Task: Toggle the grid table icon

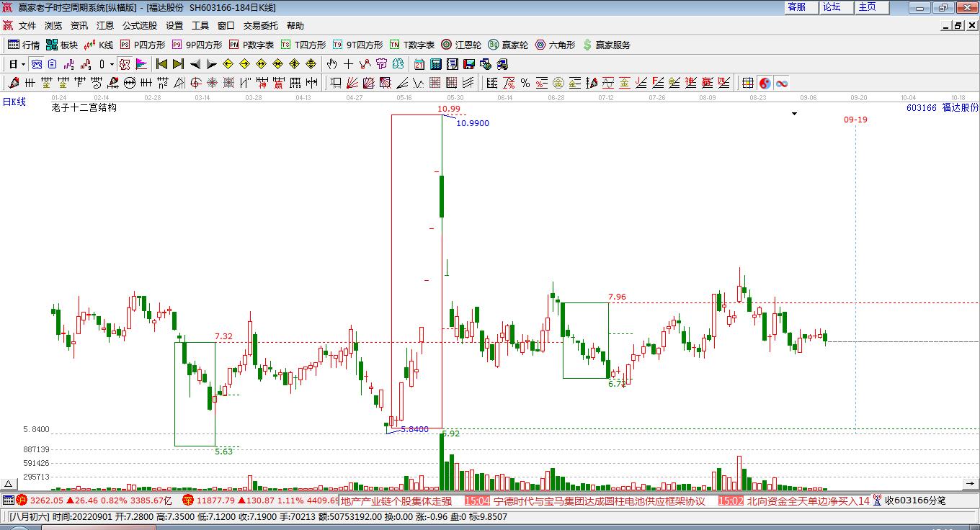Action: pyautogui.click(x=748, y=83)
